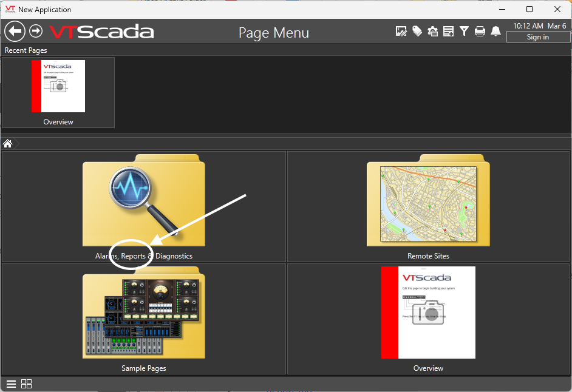Screen dimensions: 572x392
Task: Click the clock showing 10:12 AM
Action: coord(527,26)
